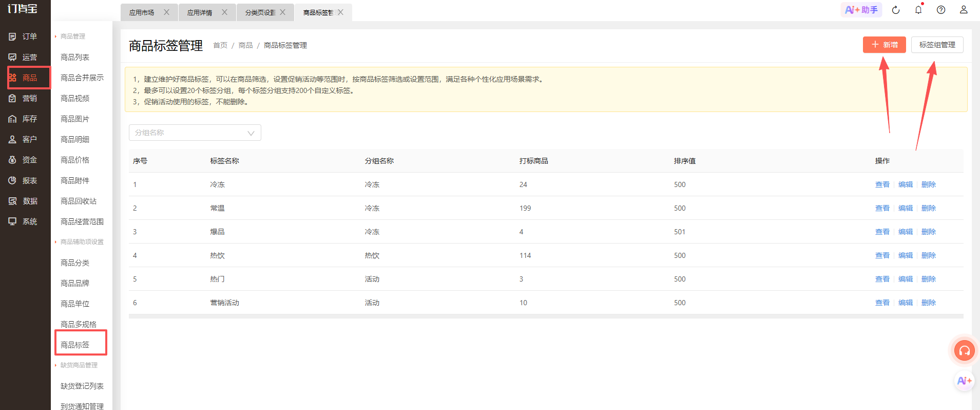Image resolution: width=980 pixels, height=410 pixels.
Task: Open the 运营 sidebar icon
Action: coord(12,57)
